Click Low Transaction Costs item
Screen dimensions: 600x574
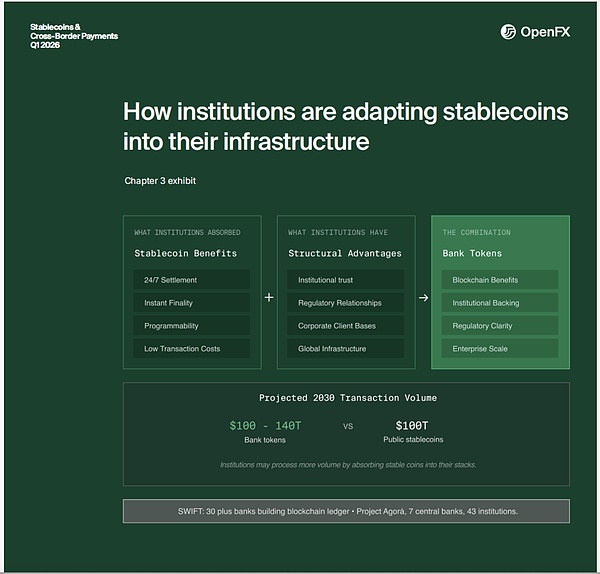tap(191, 349)
